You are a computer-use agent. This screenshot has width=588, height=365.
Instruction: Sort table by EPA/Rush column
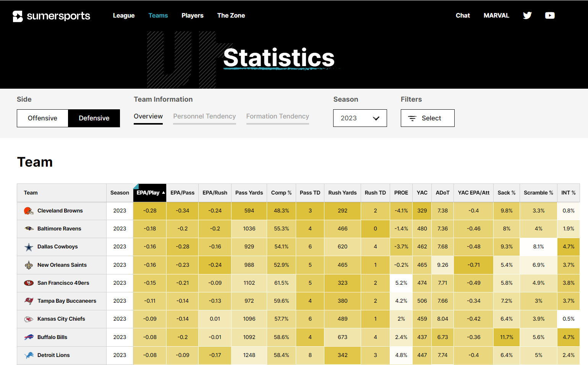pyautogui.click(x=215, y=193)
